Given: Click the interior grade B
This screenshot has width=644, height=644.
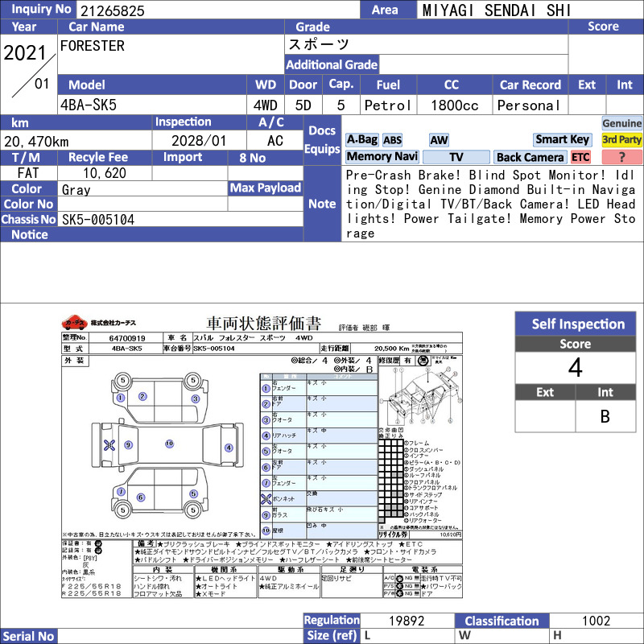Looking at the screenshot, I should click(x=605, y=416).
